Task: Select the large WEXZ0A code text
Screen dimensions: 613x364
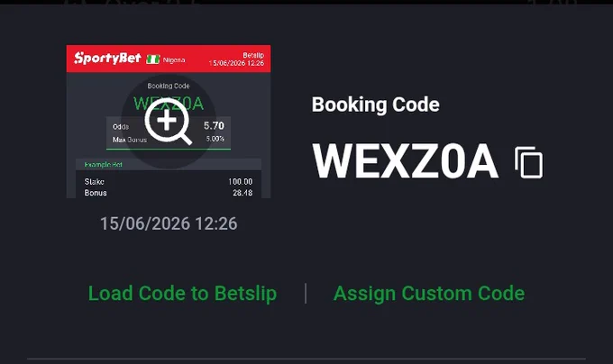Action: point(406,161)
